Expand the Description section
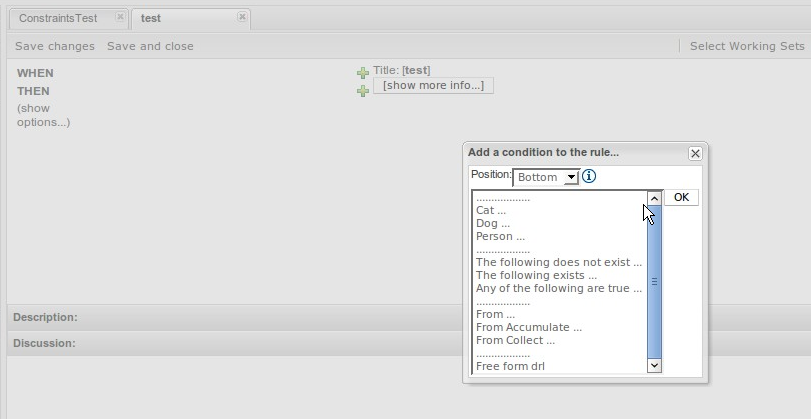This screenshot has height=419, width=811. coord(45,317)
